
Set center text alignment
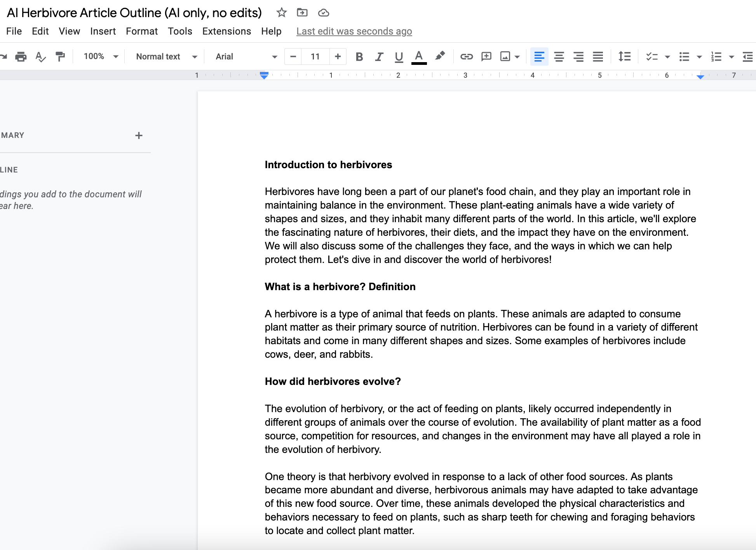click(559, 57)
